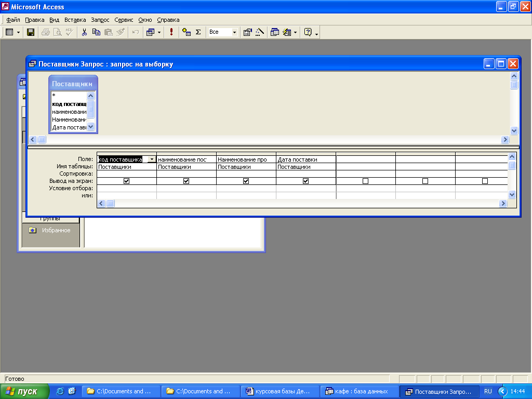Click Поставщики table list title bar

(x=73, y=84)
